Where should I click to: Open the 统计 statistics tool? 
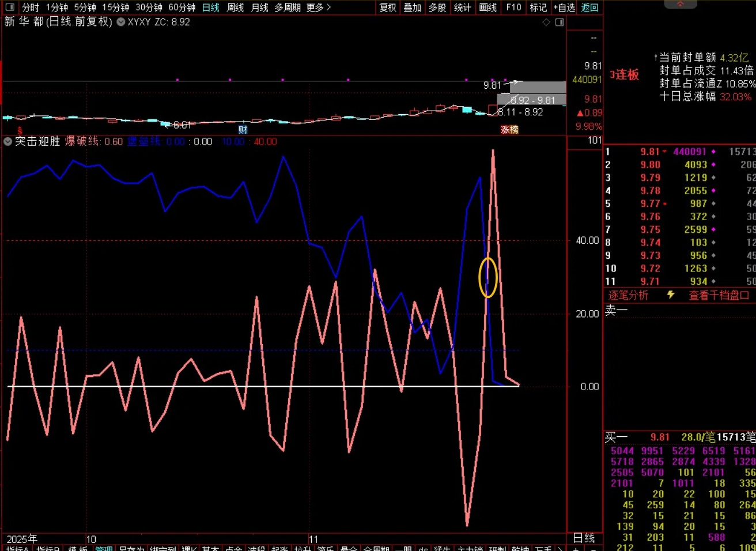(x=462, y=7)
